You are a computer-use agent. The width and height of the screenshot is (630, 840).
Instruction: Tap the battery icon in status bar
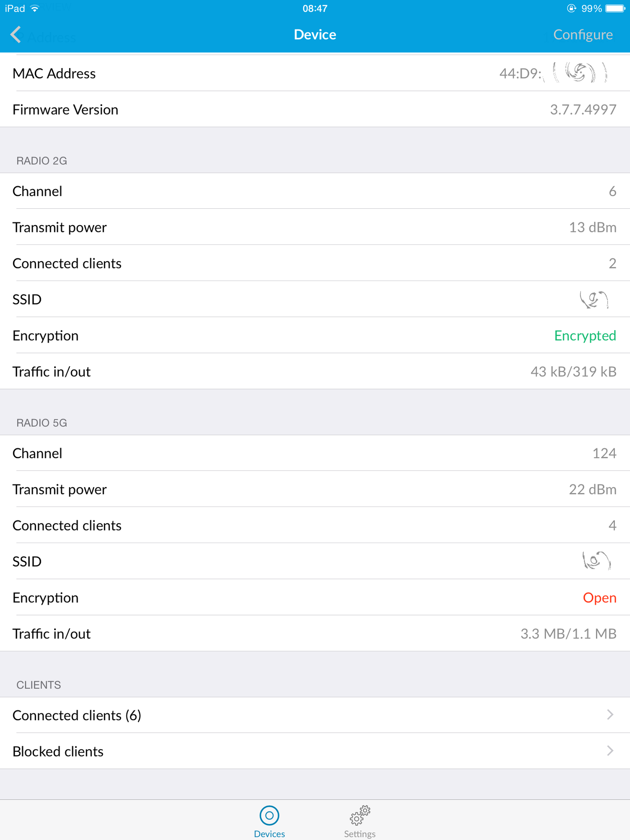tap(615, 8)
